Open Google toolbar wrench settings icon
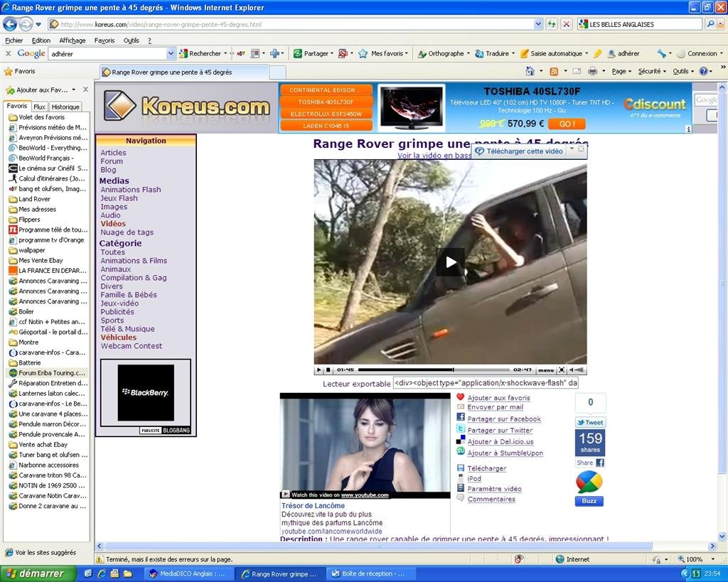The height and width of the screenshot is (582, 728). coord(662,54)
